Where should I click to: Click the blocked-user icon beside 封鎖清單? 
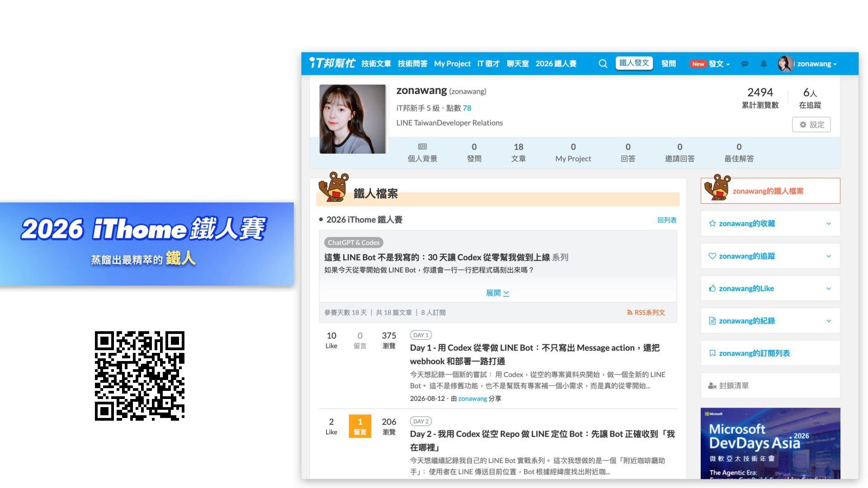click(x=712, y=386)
